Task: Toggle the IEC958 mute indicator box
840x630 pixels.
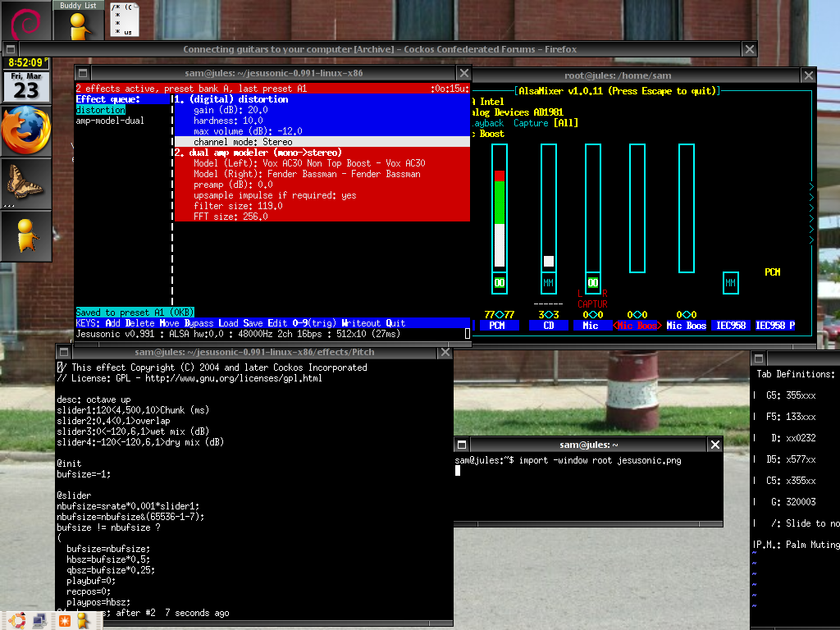Action: click(730, 283)
